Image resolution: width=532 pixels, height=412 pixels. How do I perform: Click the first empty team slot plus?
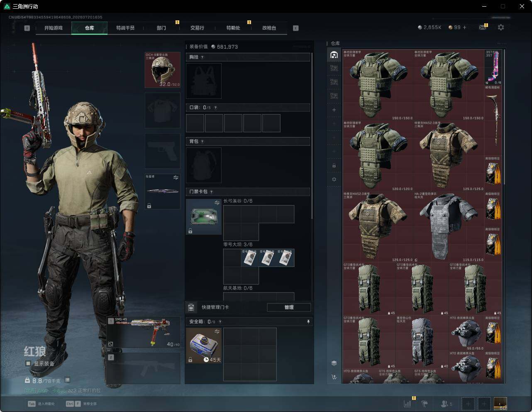point(468,403)
